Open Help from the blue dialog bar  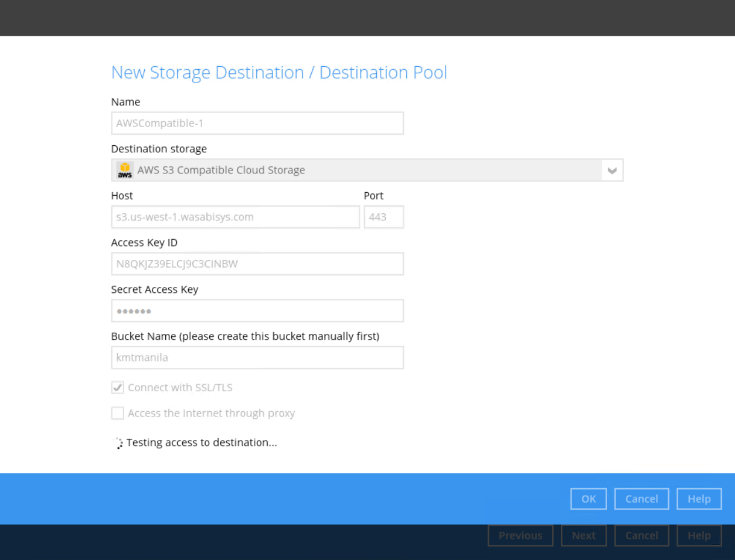(x=699, y=499)
